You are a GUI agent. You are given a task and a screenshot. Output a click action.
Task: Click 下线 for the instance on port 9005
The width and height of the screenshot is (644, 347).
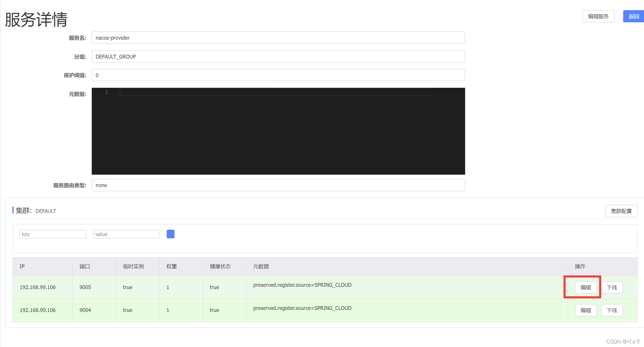[612, 287]
